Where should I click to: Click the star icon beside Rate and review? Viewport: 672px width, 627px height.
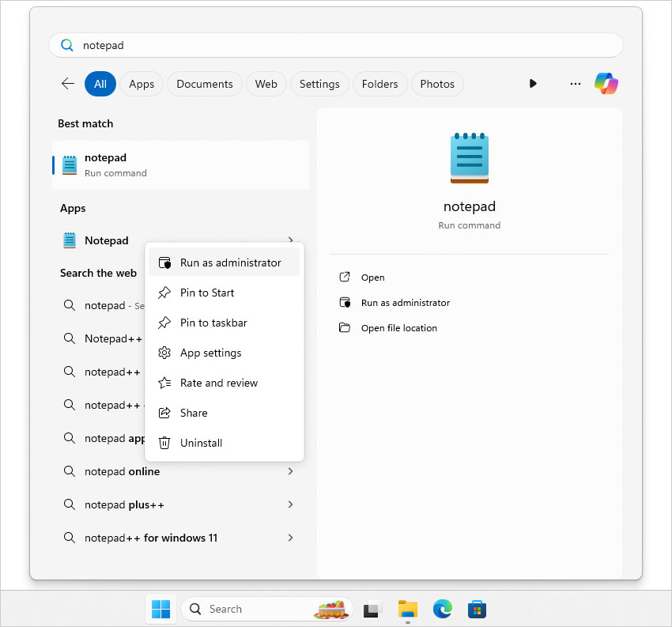pyautogui.click(x=164, y=383)
